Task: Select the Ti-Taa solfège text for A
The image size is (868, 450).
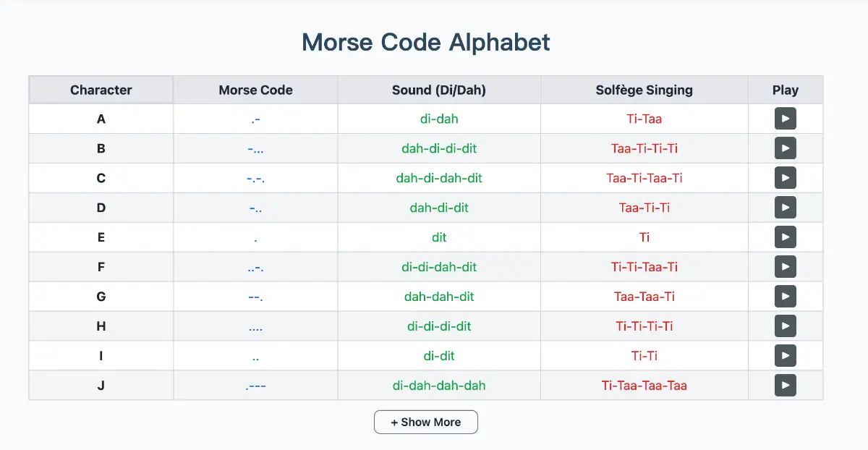Action: point(644,119)
